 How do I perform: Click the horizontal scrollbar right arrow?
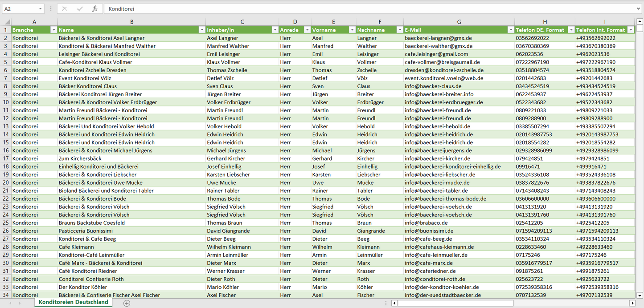click(x=632, y=303)
